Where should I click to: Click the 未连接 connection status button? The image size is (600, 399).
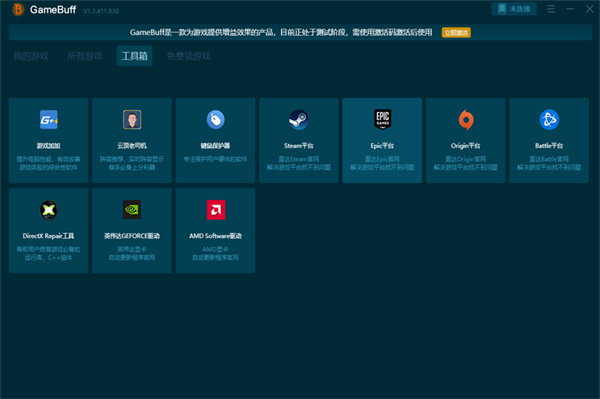tap(514, 9)
